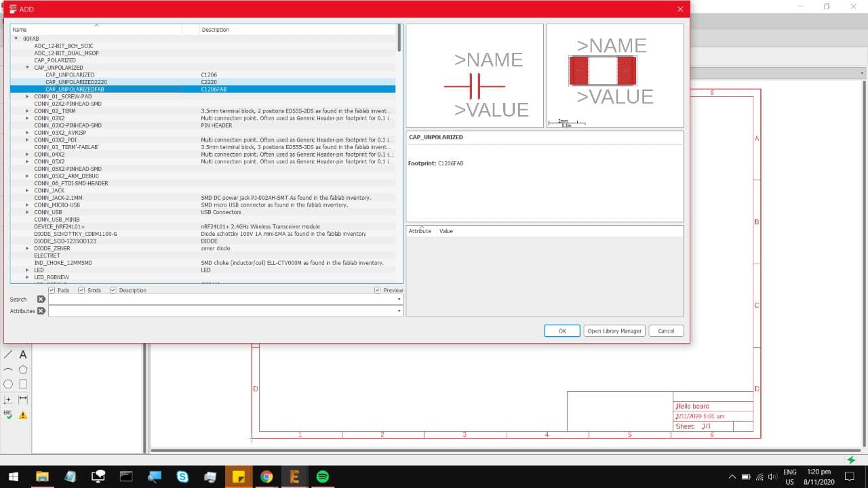
Task: Open Wi-Fi network settings in tray
Action: [759, 476]
